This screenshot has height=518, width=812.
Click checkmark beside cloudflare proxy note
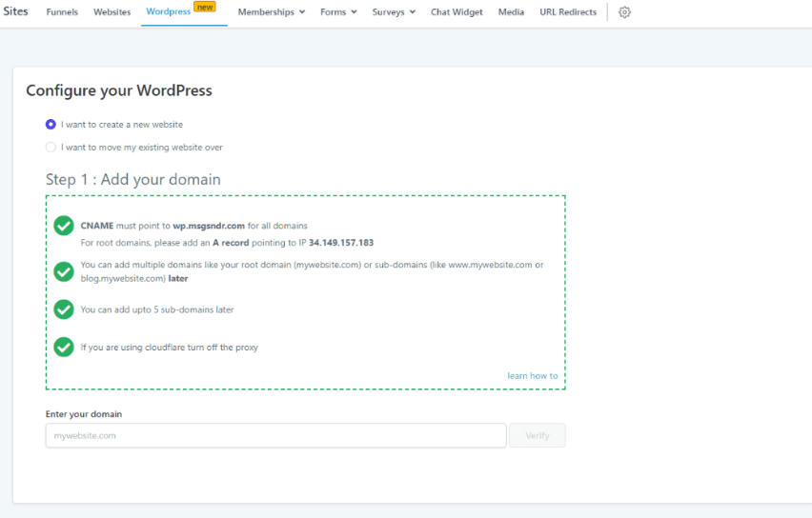pyautogui.click(x=64, y=348)
